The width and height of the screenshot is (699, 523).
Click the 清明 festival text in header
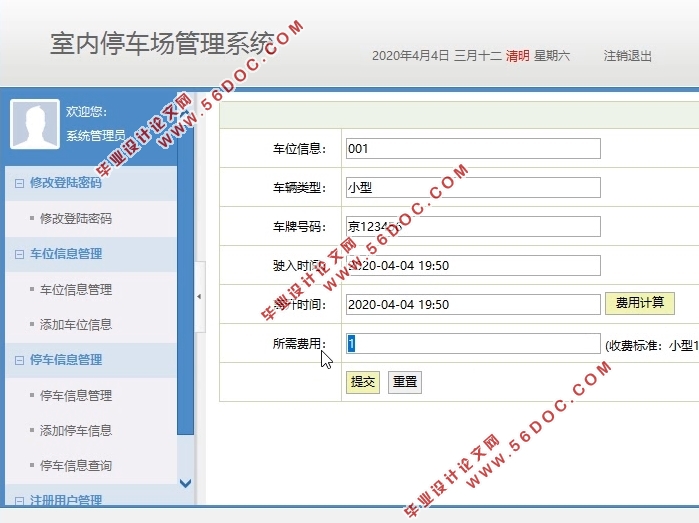click(x=518, y=56)
